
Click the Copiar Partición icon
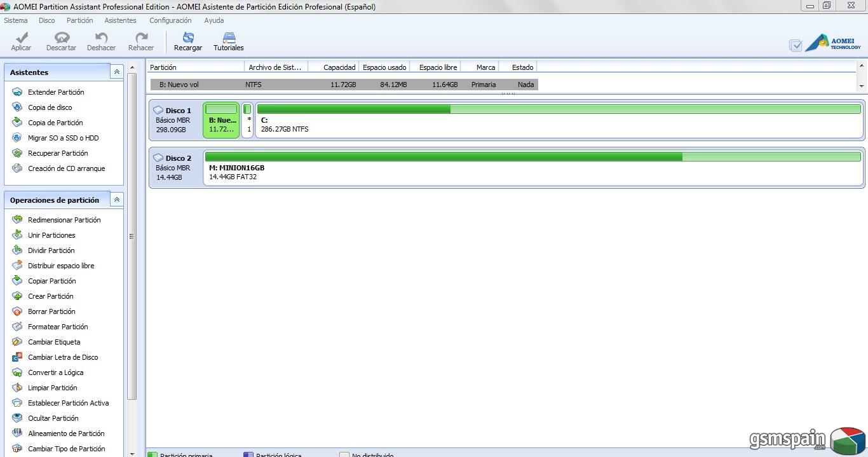(x=17, y=281)
